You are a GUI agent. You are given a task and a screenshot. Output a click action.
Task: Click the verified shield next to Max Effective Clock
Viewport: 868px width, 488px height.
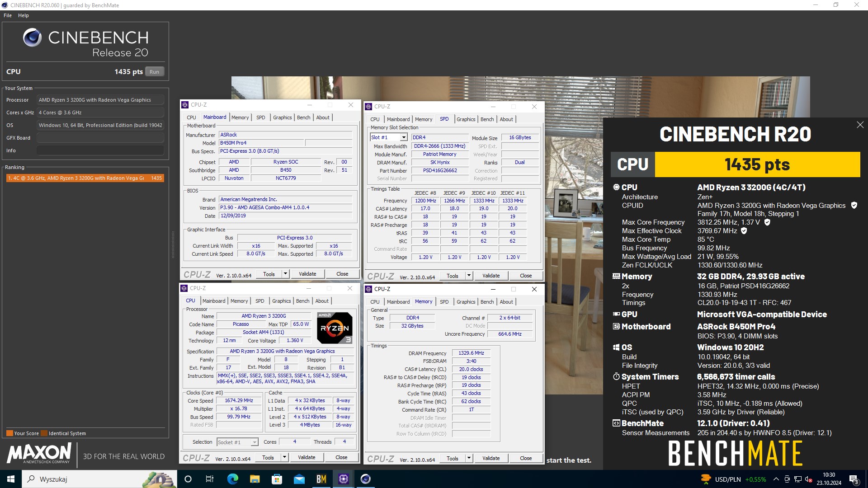tap(744, 230)
